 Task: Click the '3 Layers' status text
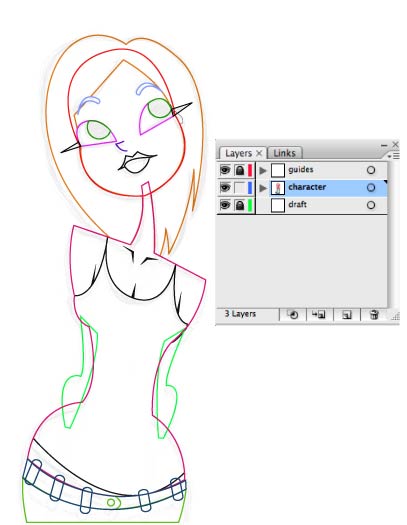click(x=240, y=314)
